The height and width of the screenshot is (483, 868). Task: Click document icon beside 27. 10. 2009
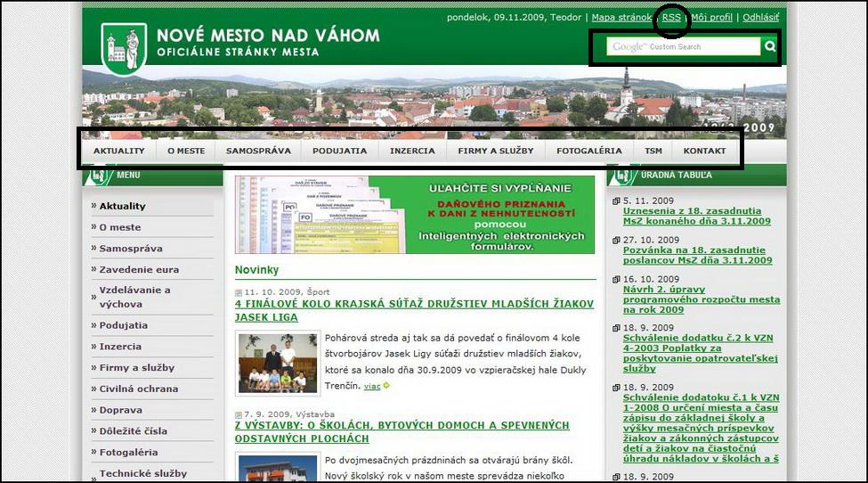616,241
